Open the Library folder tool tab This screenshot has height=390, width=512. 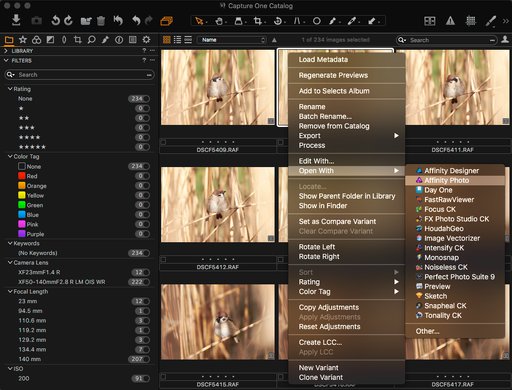pyautogui.click(x=9, y=40)
